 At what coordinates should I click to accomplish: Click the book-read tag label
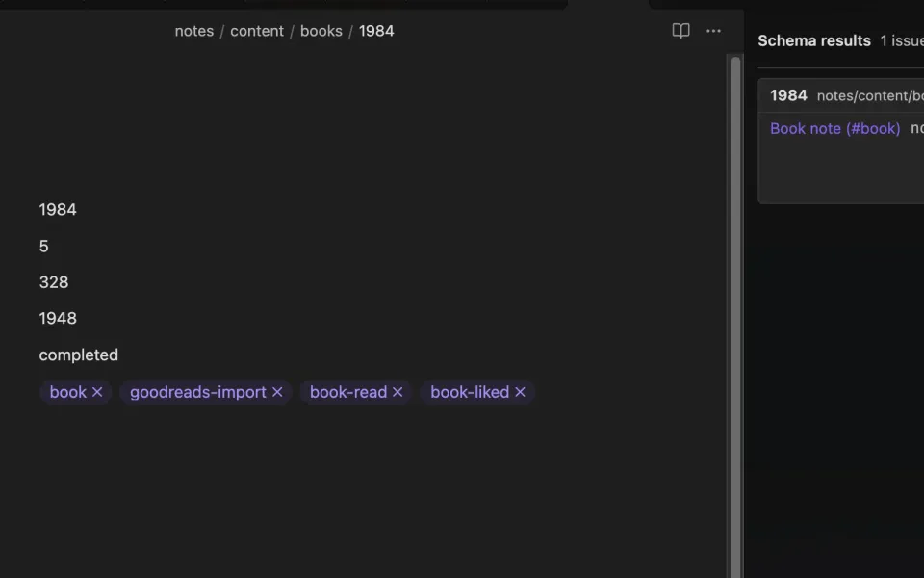click(348, 392)
